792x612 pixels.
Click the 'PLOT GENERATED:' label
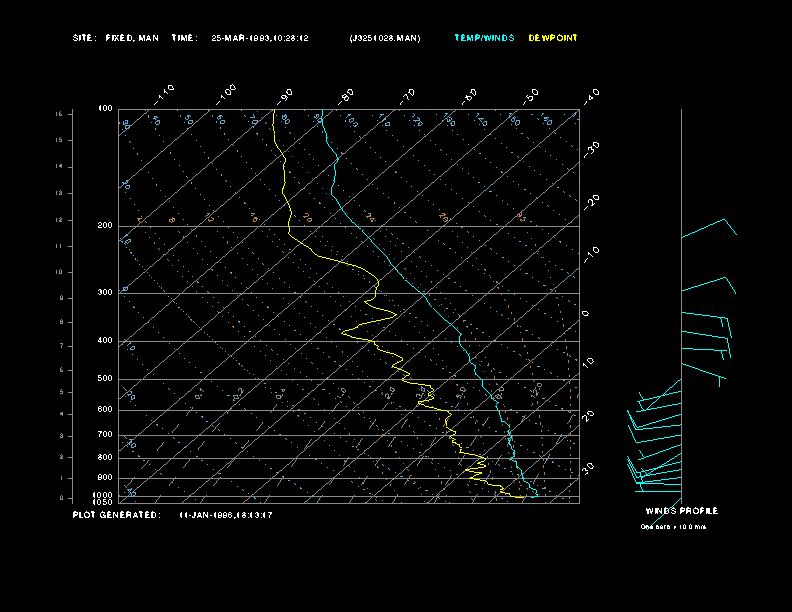(x=117, y=515)
